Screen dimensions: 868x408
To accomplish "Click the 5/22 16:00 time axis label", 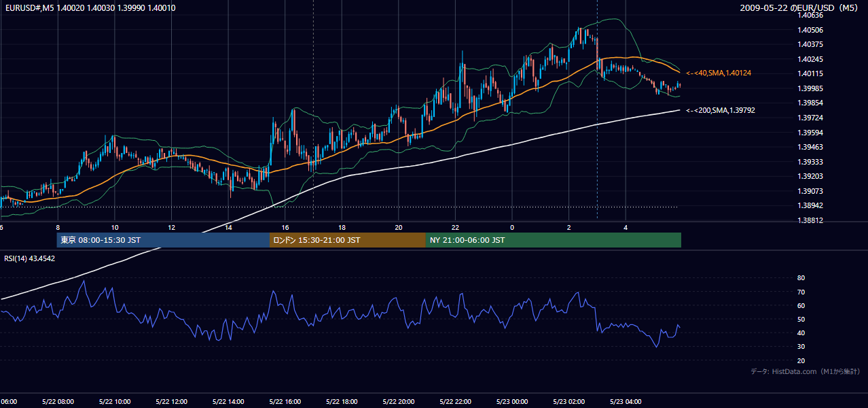I will pyautogui.click(x=285, y=401).
